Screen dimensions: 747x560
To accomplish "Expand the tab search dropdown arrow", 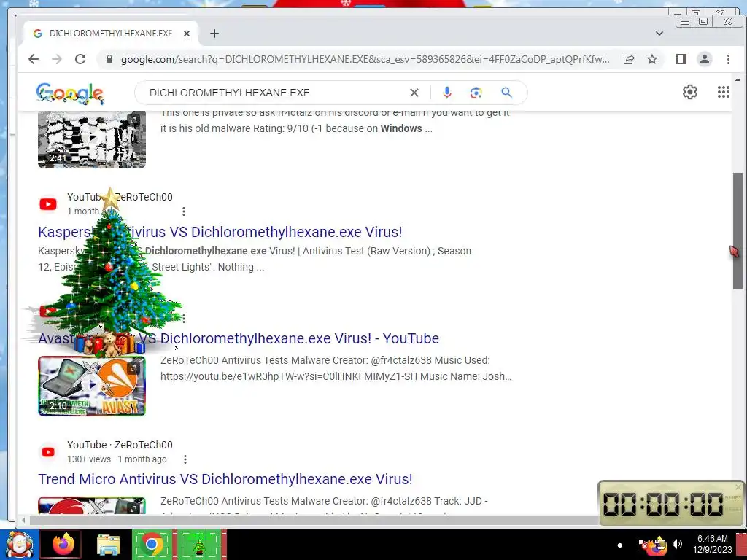I will [x=659, y=34].
